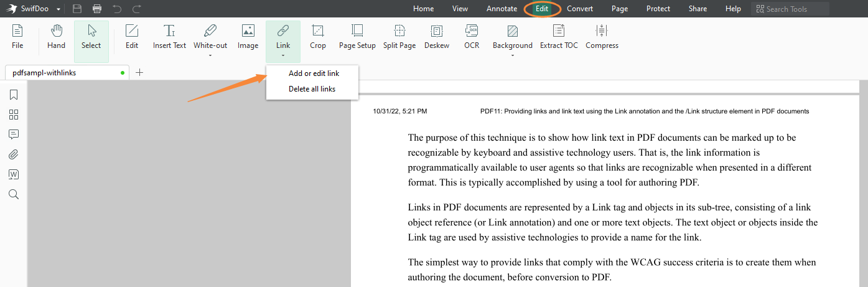Screen dimensions: 868x287
Task: Choose the Edit content tool in ribbon
Action: tap(132, 37)
